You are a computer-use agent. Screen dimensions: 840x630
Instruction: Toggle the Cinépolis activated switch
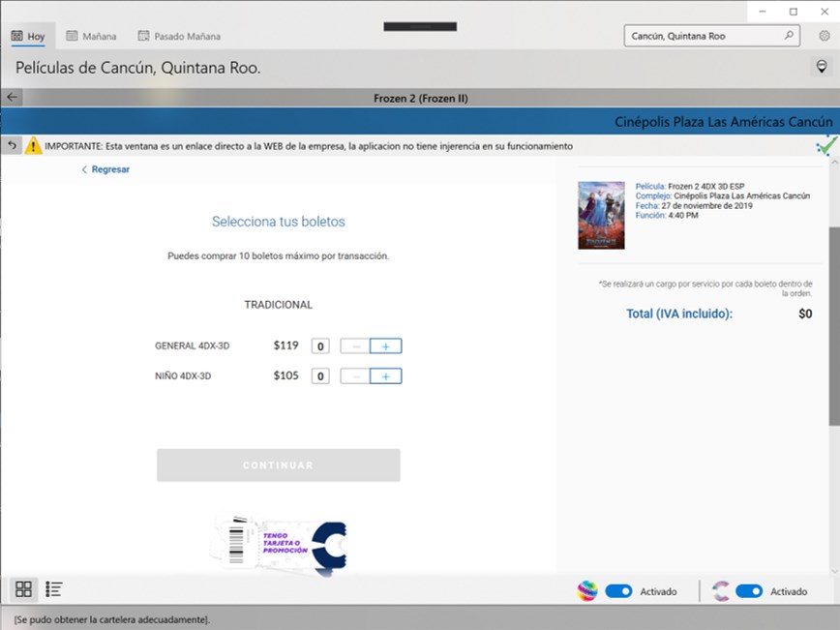tap(749, 591)
